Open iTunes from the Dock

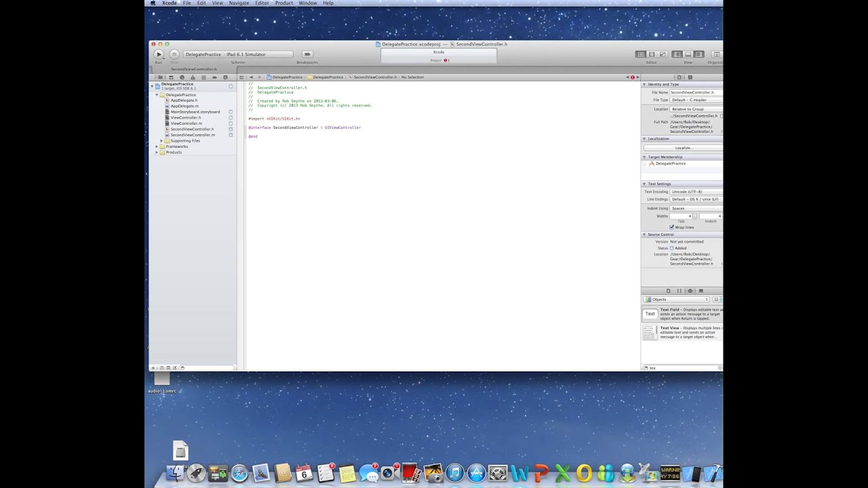[455, 473]
